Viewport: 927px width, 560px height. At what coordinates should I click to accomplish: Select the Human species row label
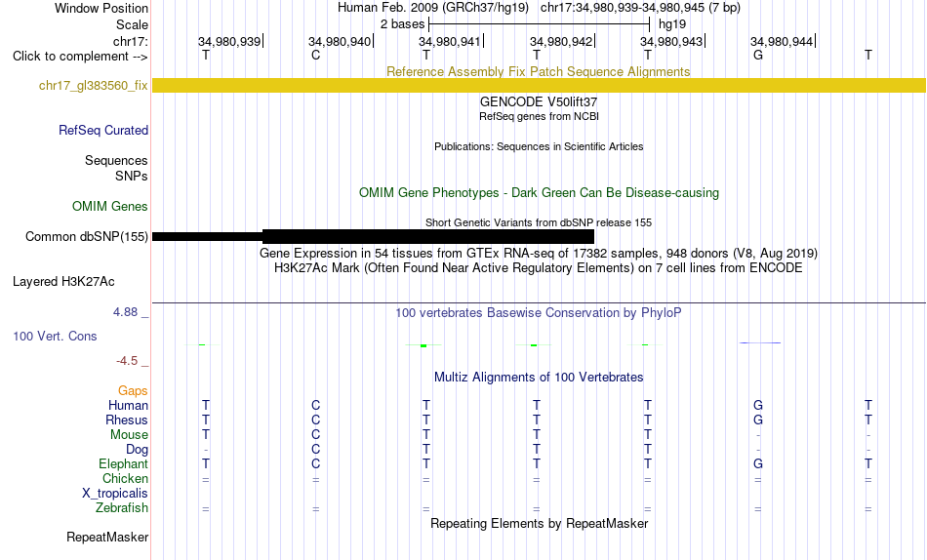(x=128, y=405)
